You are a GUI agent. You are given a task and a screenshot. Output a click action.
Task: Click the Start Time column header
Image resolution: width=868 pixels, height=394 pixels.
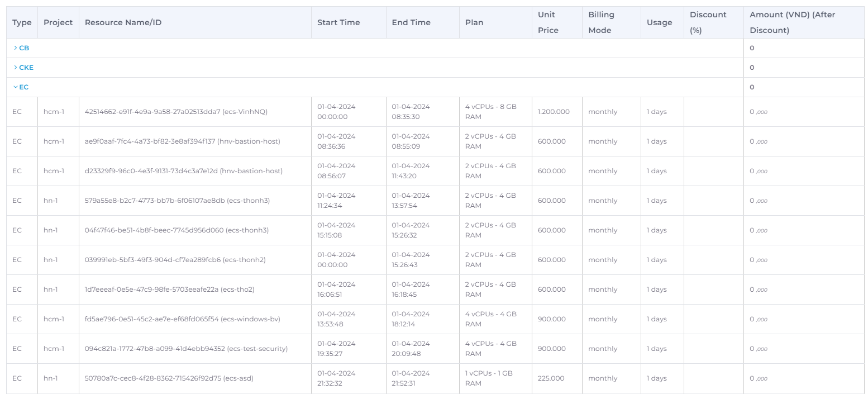(x=338, y=22)
